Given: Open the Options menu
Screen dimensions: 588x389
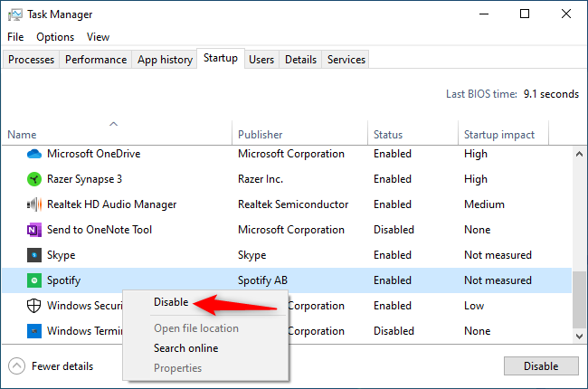Looking at the screenshot, I should coord(55,37).
